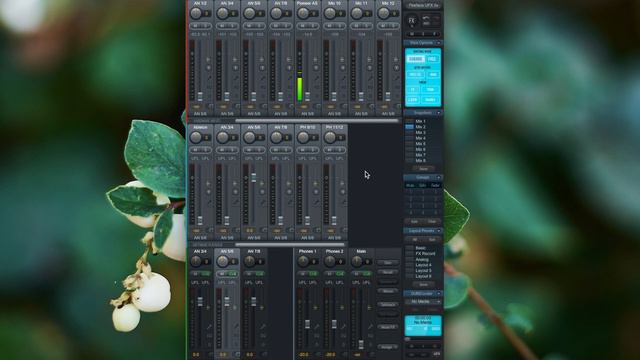Image resolution: width=640 pixels, height=360 pixels.
Task: Mute the Pioneer AS channel
Action: [302, 26]
